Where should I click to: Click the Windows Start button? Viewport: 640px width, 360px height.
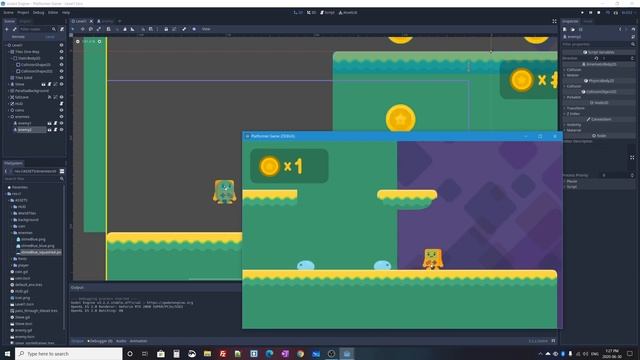tap(7, 353)
